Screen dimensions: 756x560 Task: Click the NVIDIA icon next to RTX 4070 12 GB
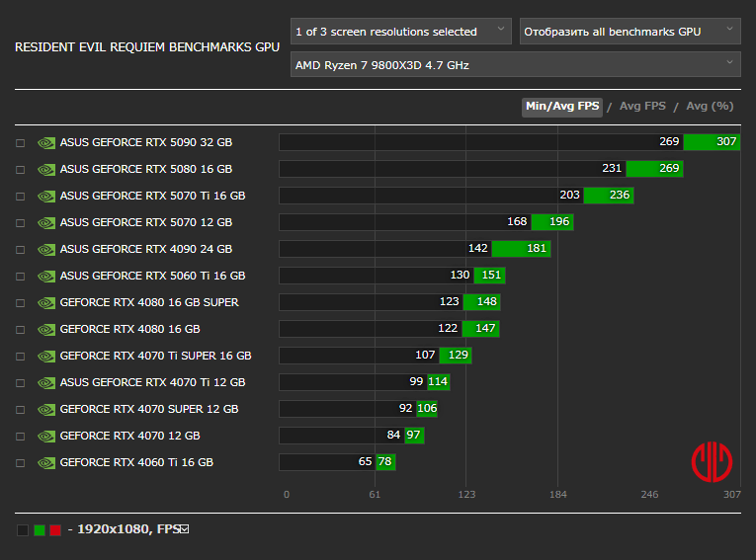pyautogui.click(x=45, y=436)
